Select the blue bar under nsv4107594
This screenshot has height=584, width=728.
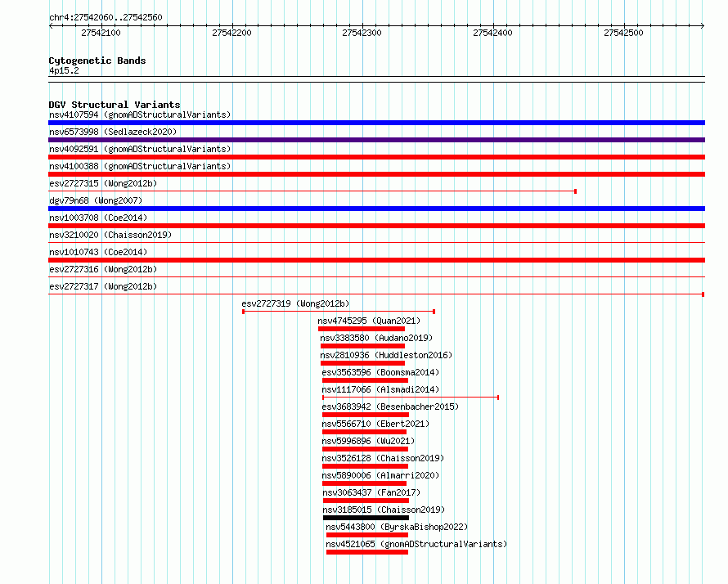376,123
